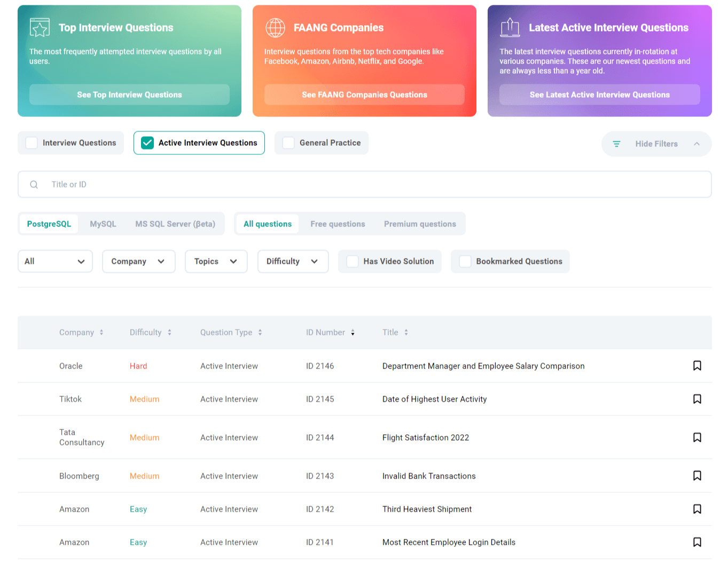Open the Company dropdown
The height and width of the screenshot is (564, 728).
pos(138,261)
